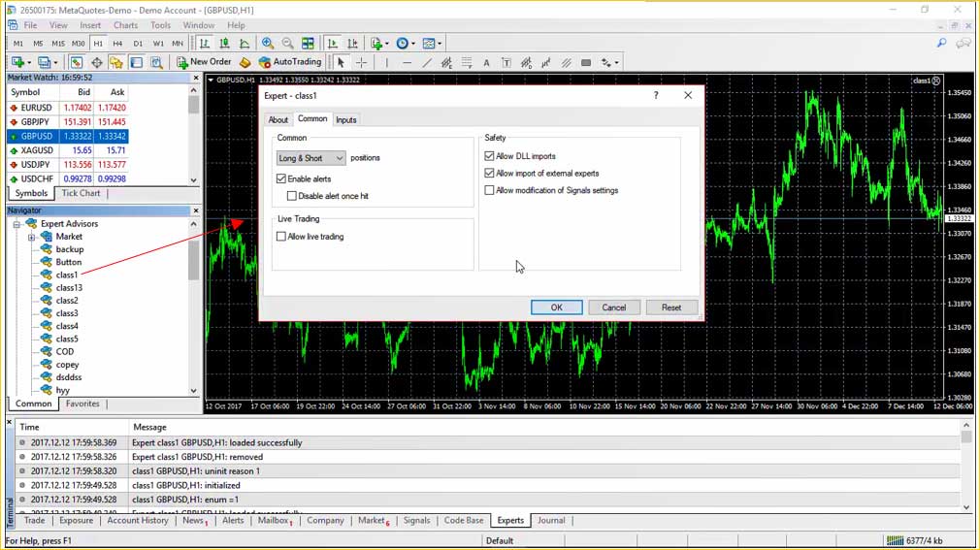Select the cursor arrow tool
The width and height of the screenshot is (980, 550).
(x=341, y=62)
